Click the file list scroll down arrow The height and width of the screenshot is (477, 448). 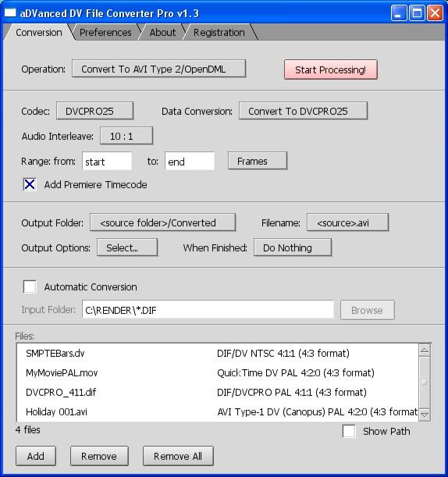coord(425,415)
